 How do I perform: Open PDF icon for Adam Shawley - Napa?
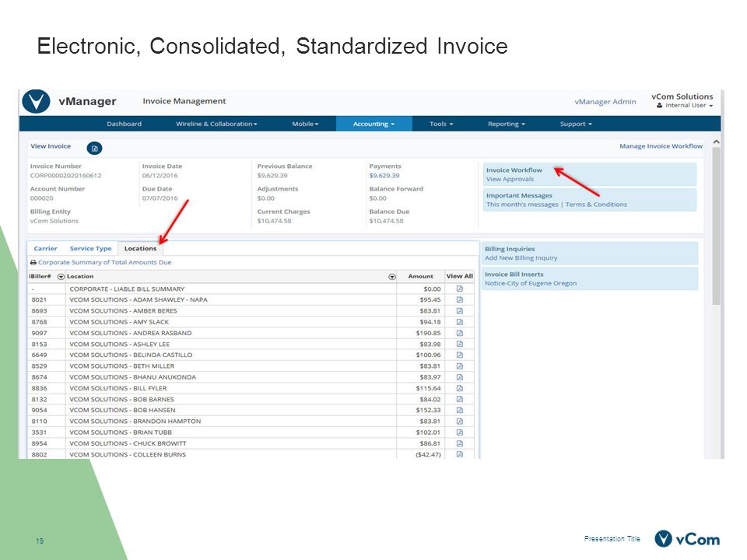coord(460,299)
